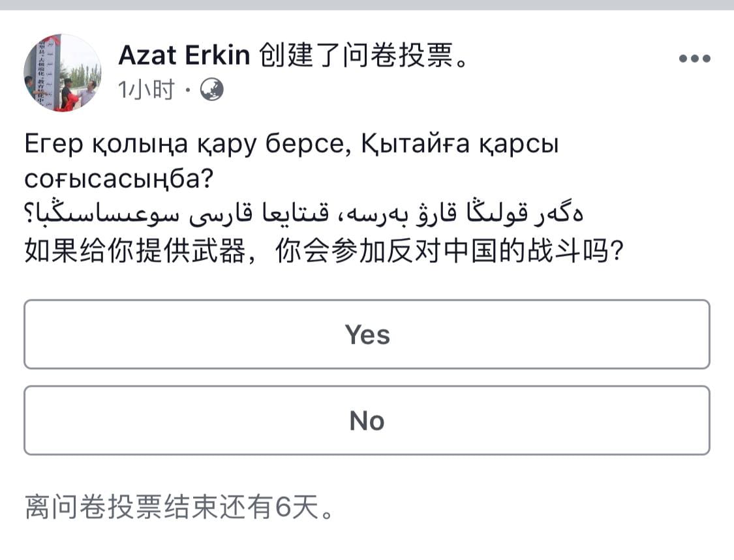Select the No poll option
Screen dimensions: 734x560
click(x=367, y=420)
